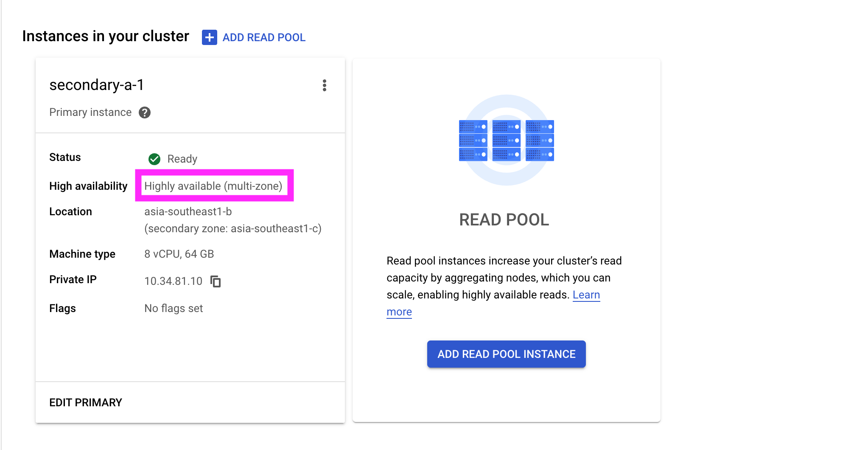Click the READ POOL heading
Viewport: 868px width, 450px height.
[504, 219]
